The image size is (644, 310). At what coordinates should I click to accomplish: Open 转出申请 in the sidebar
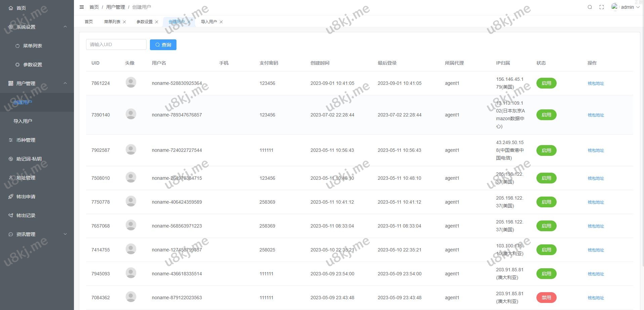26,197
